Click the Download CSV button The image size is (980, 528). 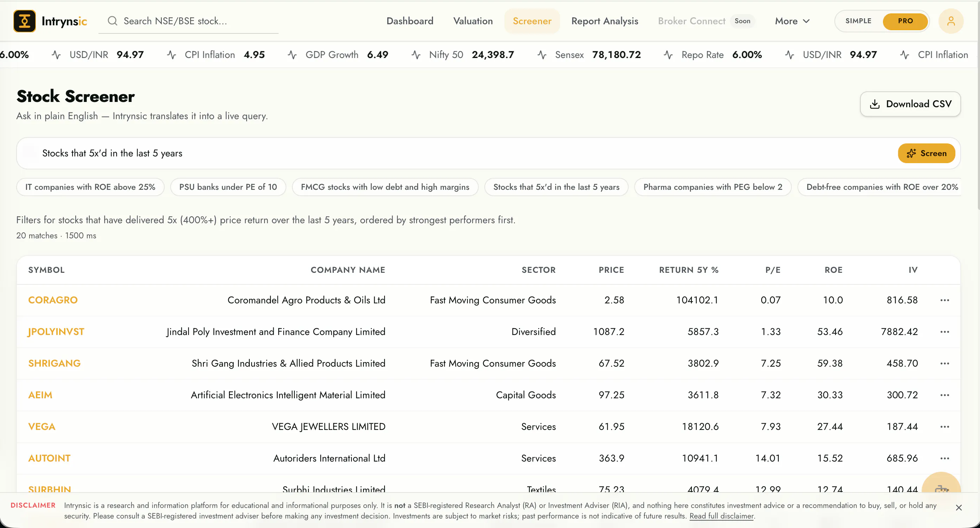click(x=910, y=104)
